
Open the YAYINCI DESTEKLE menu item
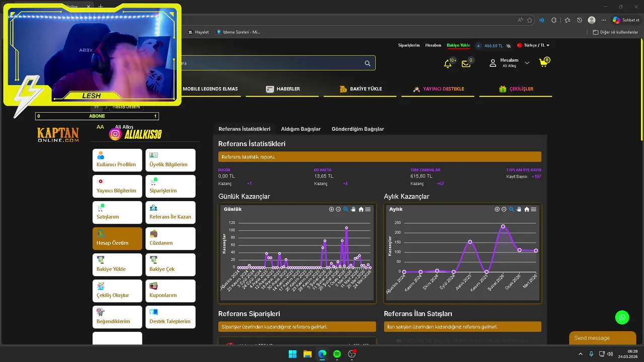438,89
